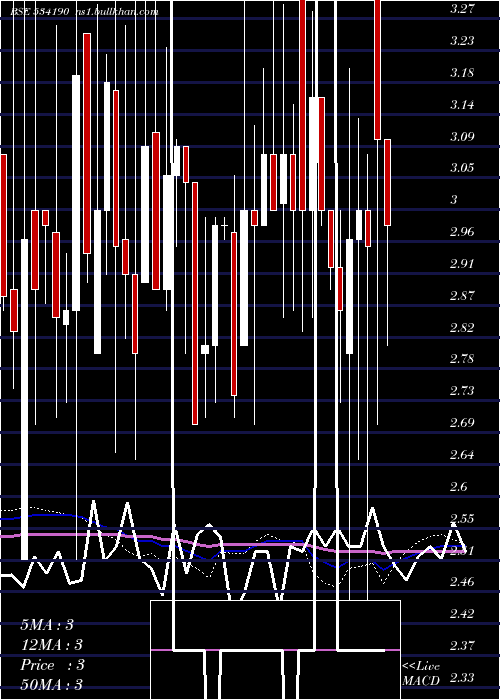Select the Price : 3 legend entry
Image resolution: width=500 pixels, height=700 pixels.
52,665
